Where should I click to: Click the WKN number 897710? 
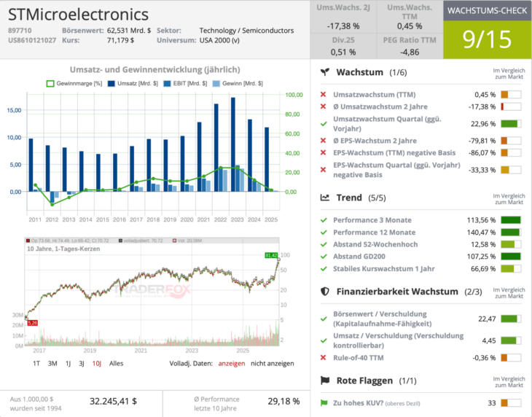[20, 31]
